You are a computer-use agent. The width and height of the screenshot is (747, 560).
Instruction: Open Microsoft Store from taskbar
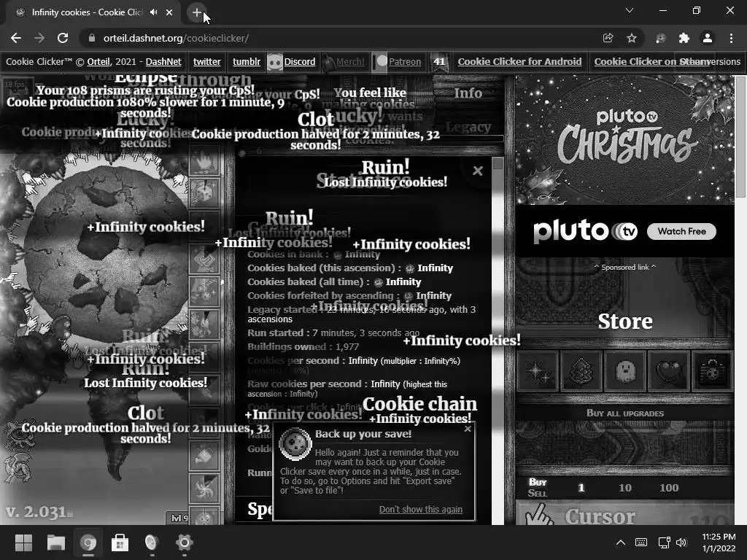[120, 542]
